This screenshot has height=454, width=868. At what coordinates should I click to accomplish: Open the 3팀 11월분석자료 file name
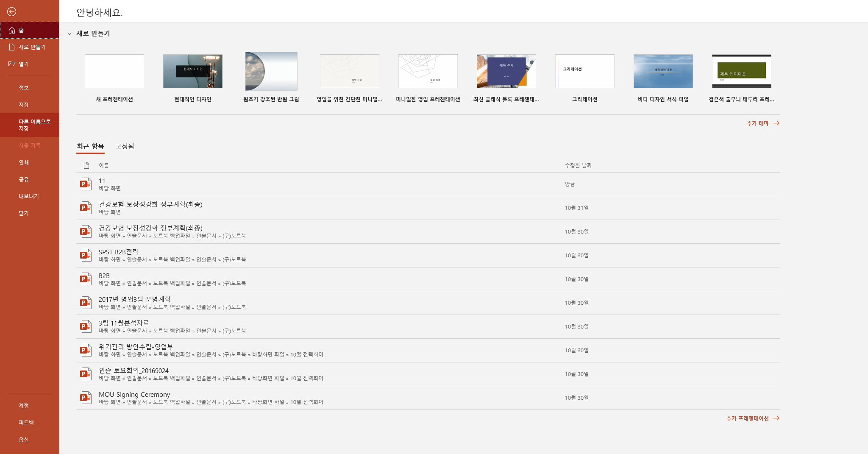coord(124,323)
